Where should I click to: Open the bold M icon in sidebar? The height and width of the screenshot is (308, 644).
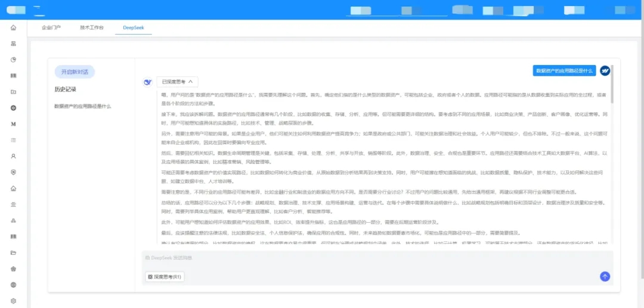click(x=13, y=124)
